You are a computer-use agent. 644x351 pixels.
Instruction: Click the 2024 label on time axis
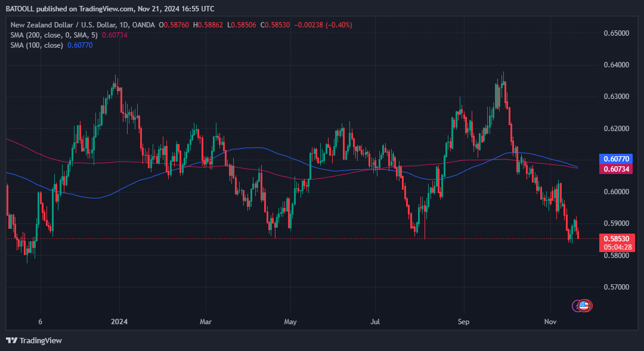point(119,321)
